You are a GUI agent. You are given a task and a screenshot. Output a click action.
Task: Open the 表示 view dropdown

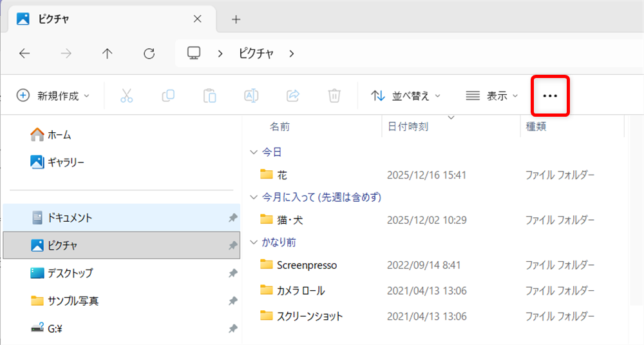(x=491, y=96)
